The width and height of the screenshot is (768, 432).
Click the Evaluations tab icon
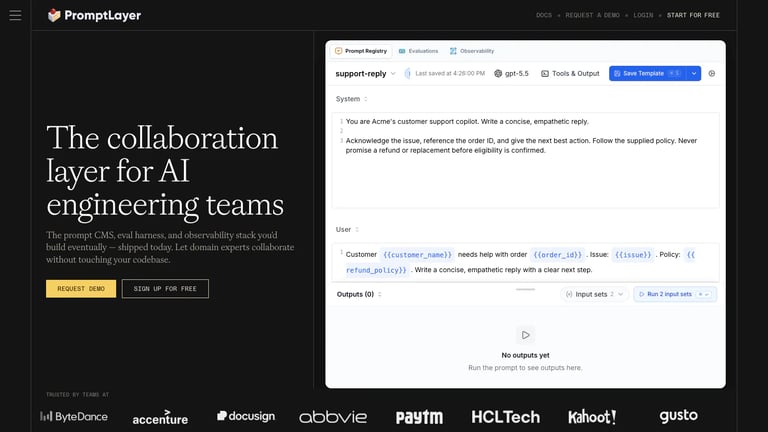[402, 51]
